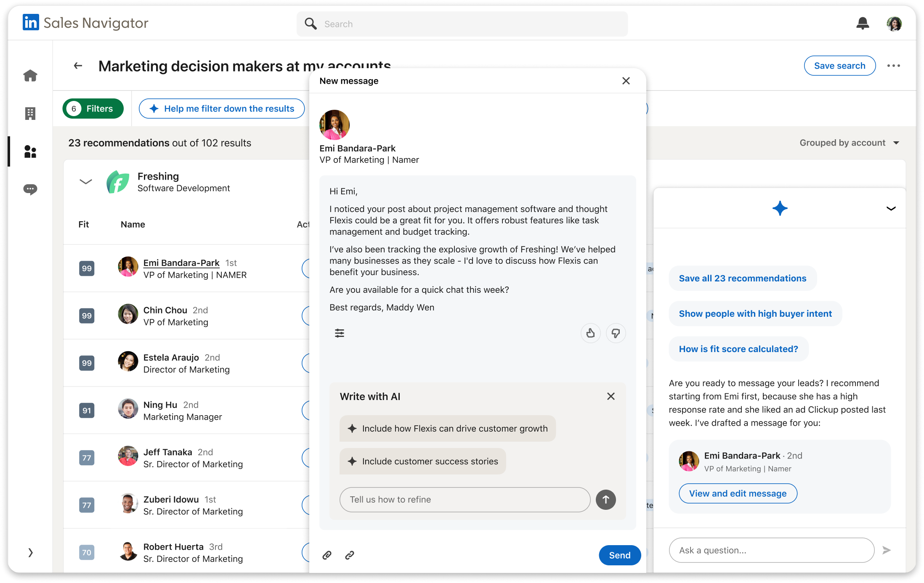Click fit score 99 badge for Emi

click(87, 268)
